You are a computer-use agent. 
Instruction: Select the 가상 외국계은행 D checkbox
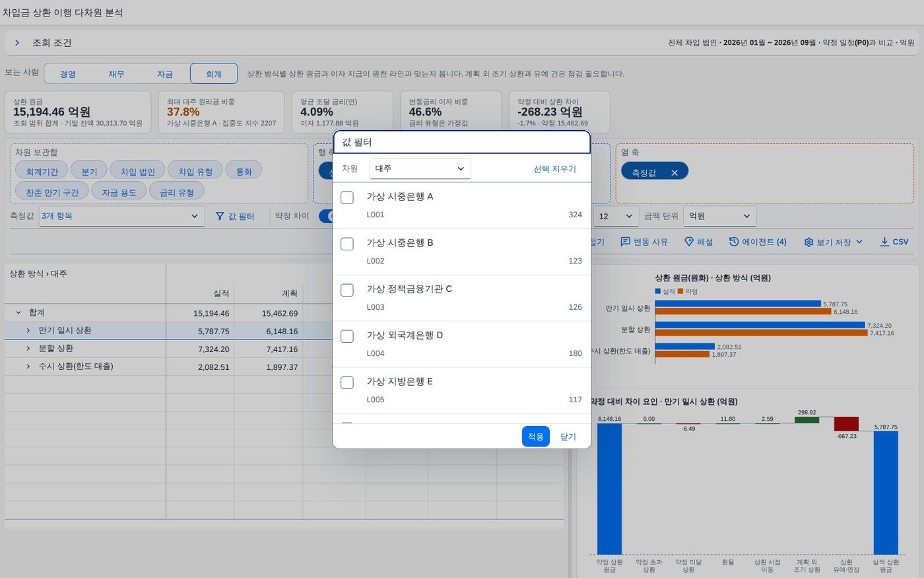pyautogui.click(x=347, y=336)
